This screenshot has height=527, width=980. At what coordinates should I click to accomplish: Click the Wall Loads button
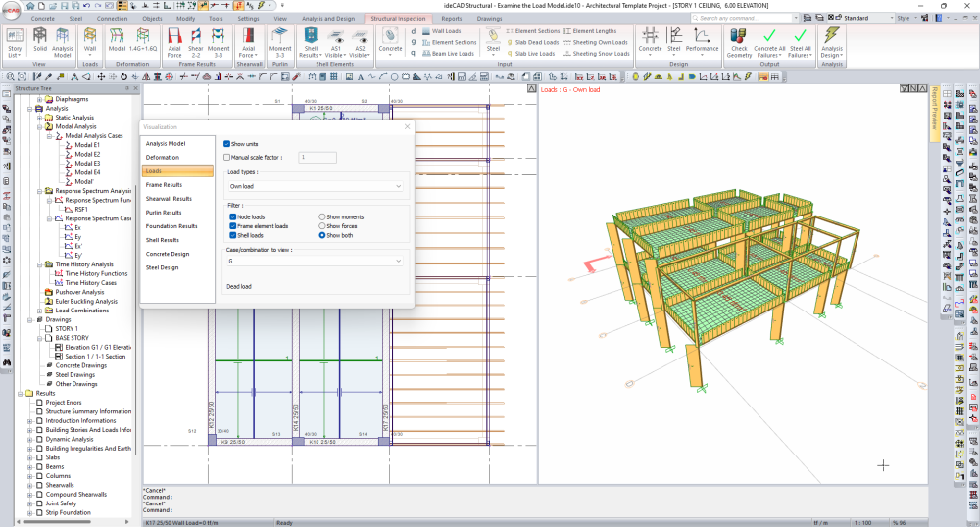(446, 31)
